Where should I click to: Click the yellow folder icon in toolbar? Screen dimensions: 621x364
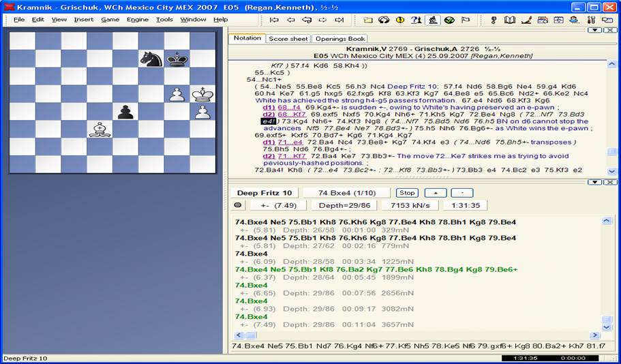(368, 20)
